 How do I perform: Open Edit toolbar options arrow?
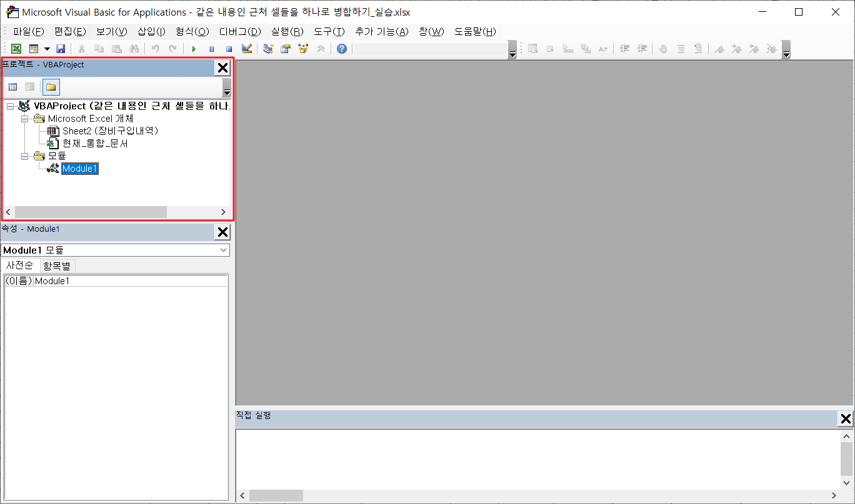point(786,50)
